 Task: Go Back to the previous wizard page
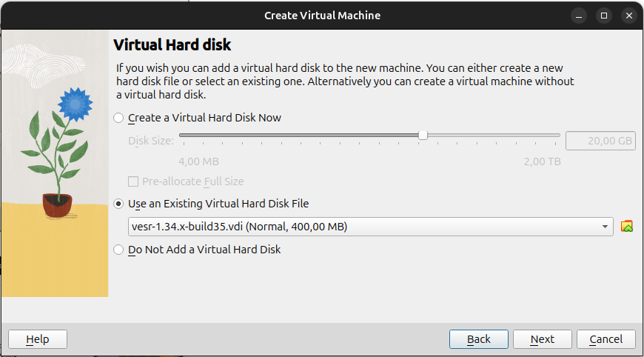click(478, 339)
